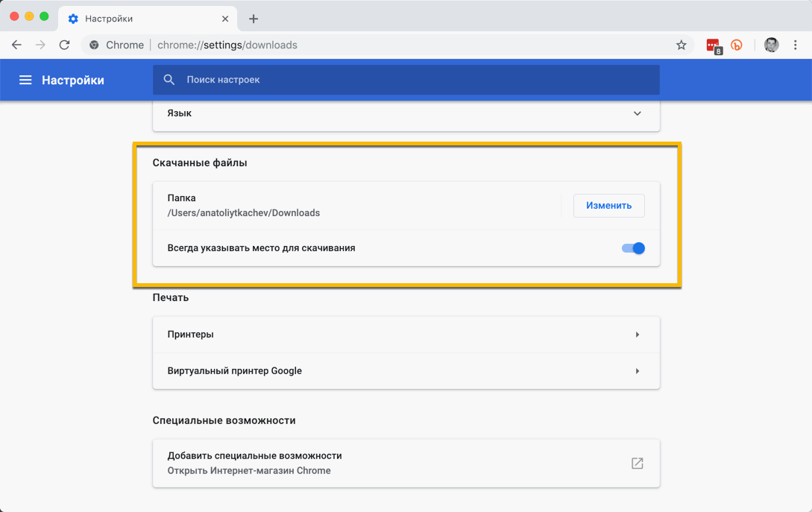Viewport: 812px width, 512px height.
Task: Bookmark this page with the star icon
Action: 681,45
